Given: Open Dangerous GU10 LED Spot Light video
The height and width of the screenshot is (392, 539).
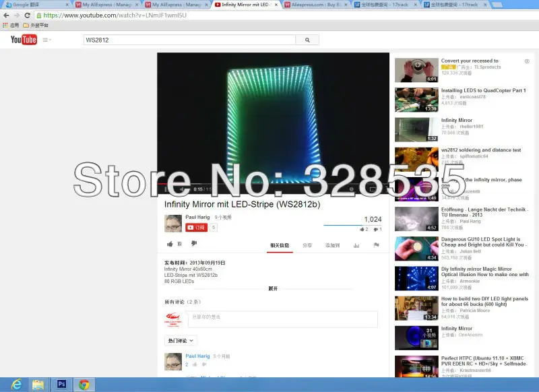Looking at the screenshot, I should (484, 242).
